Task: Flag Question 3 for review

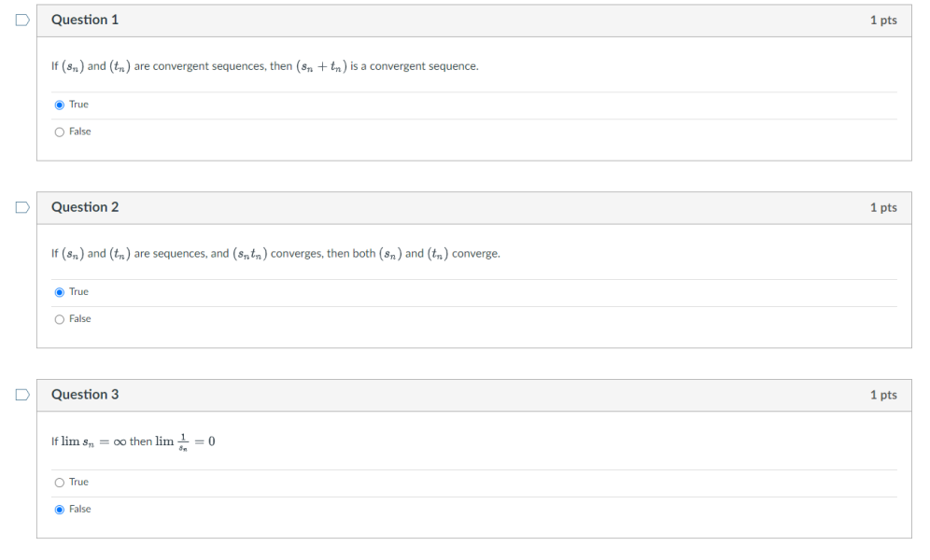Action: point(21,393)
